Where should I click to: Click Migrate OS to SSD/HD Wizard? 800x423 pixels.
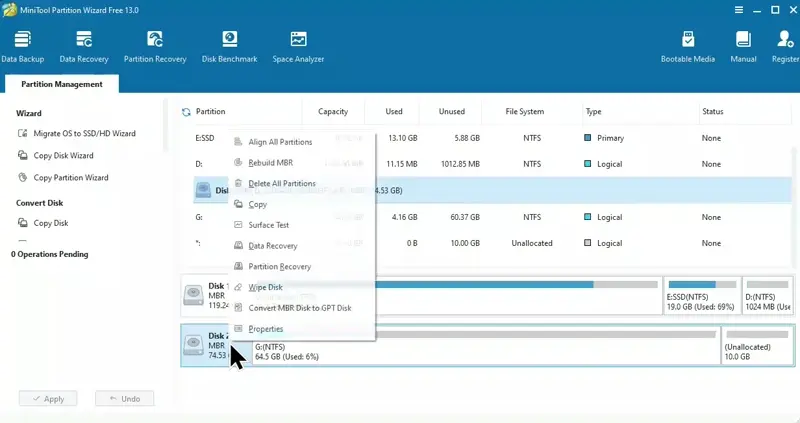[77, 133]
